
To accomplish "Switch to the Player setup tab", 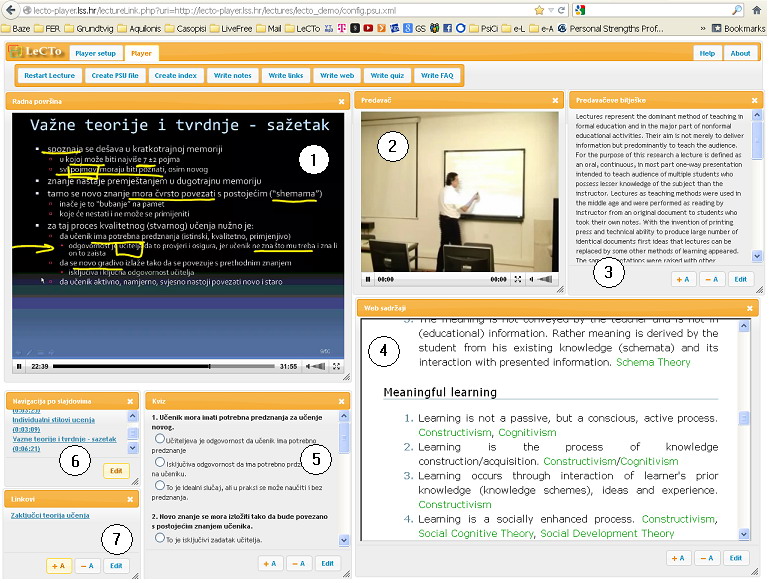I will coord(95,53).
